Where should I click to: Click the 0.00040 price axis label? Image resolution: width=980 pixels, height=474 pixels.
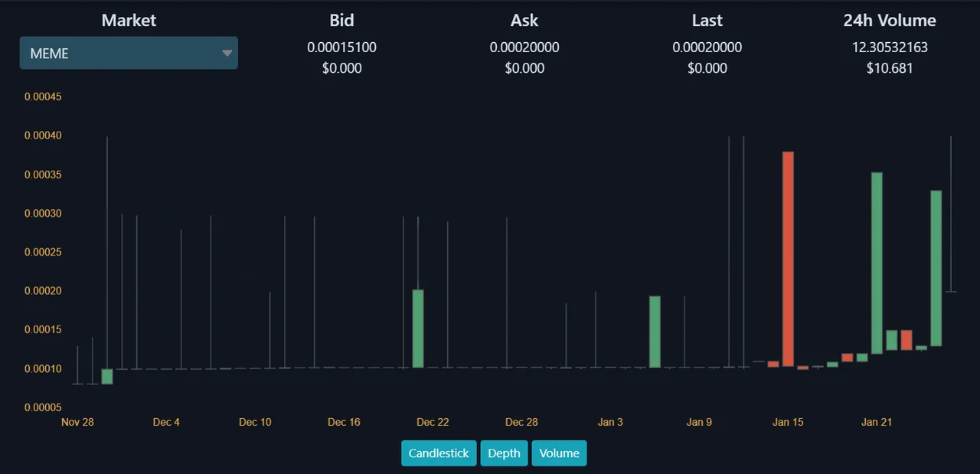(43, 136)
